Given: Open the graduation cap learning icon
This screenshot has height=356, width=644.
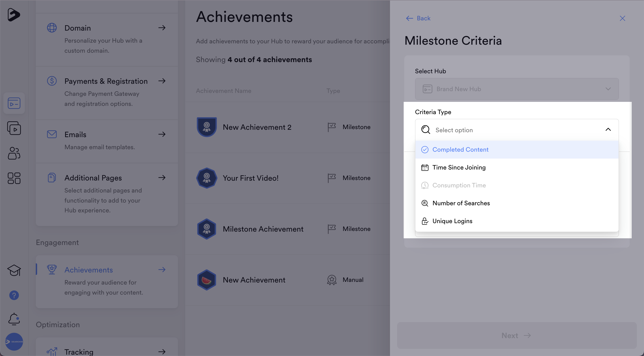Looking at the screenshot, I should 14,270.
